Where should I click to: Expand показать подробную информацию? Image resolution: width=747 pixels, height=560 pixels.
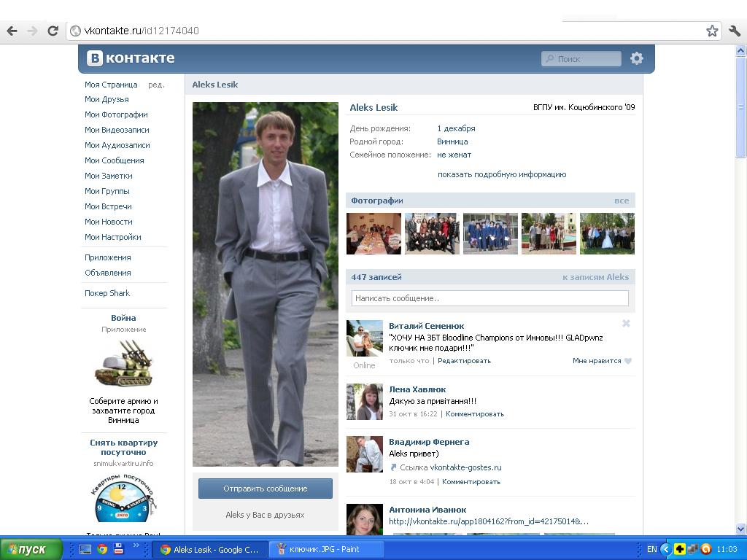click(501, 174)
